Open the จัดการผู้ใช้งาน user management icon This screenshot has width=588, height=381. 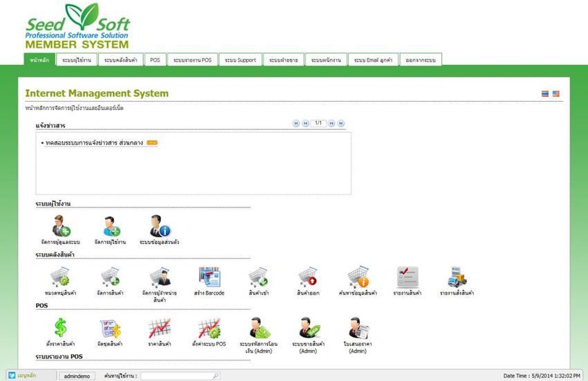click(111, 226)
